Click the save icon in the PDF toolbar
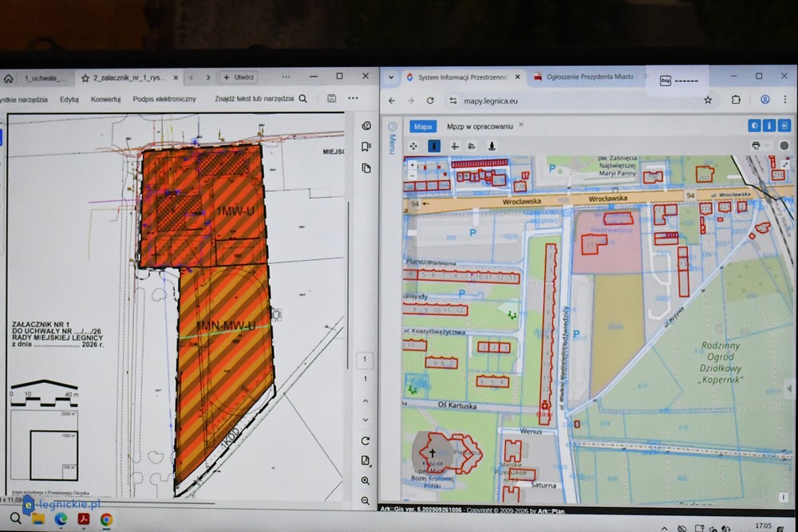This screenshot has height=532, width=798. [331, 99]
